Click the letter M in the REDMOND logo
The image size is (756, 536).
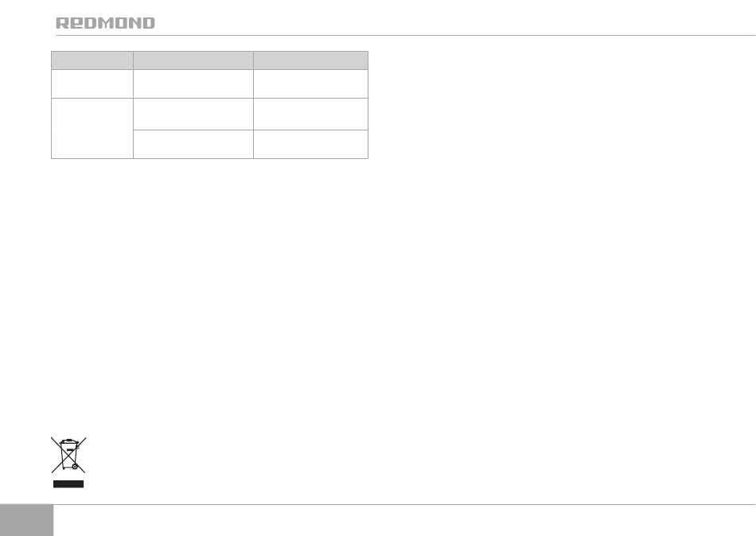click(105, 23)
